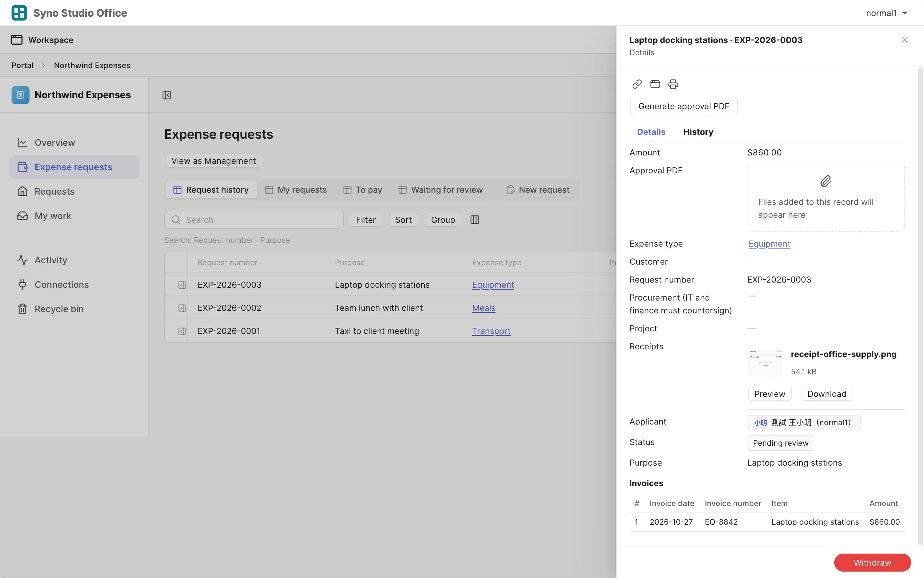Screen dimensions: 924x578
Task: Open the Group options
Action: [x=443, y=220]
